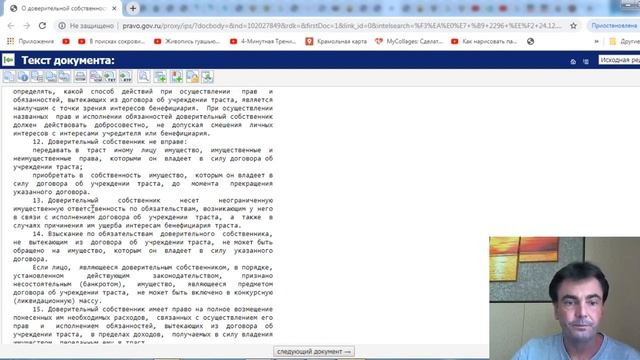Open the magnifier search-in-text tool

tap(144, 76)
